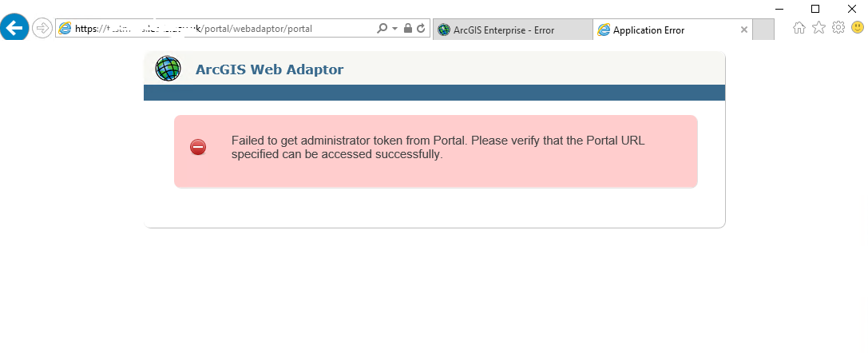The image size is (868, 353).
Task: Open the tools gear menu
Action: tap(838, 27)
